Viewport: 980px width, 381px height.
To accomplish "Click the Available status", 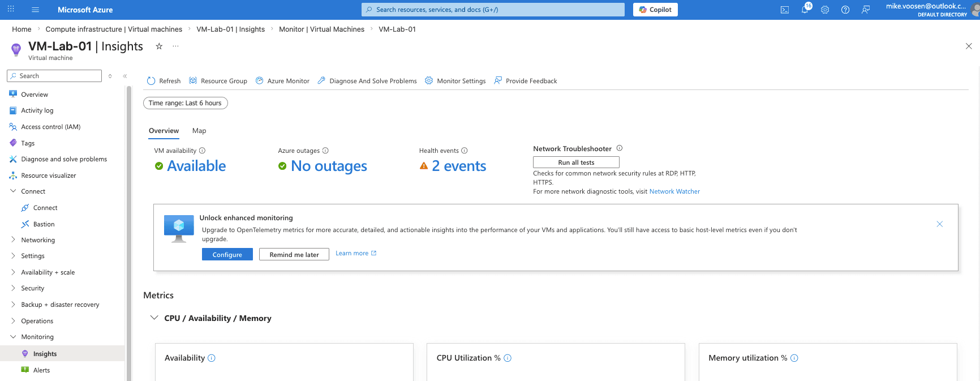I will (x=196, y=166).
